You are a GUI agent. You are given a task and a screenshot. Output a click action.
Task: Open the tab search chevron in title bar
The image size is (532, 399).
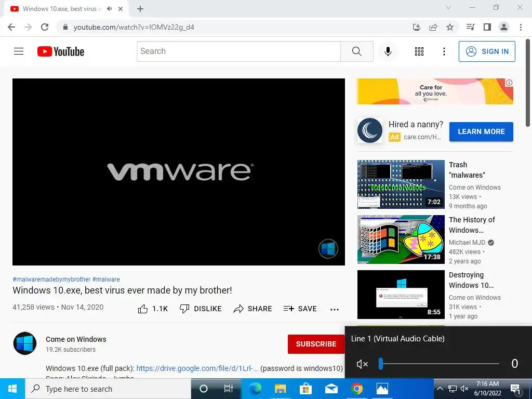tap(448, 7)
